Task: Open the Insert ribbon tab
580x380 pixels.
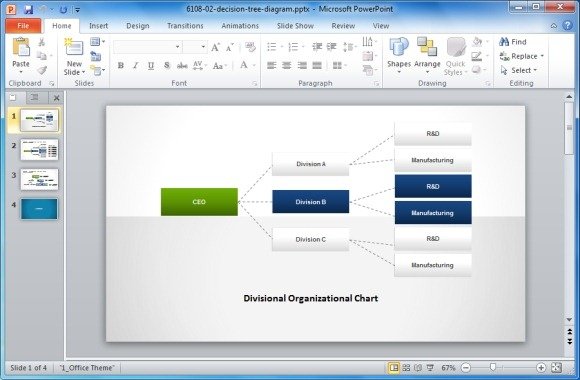Action: [98, 26]
